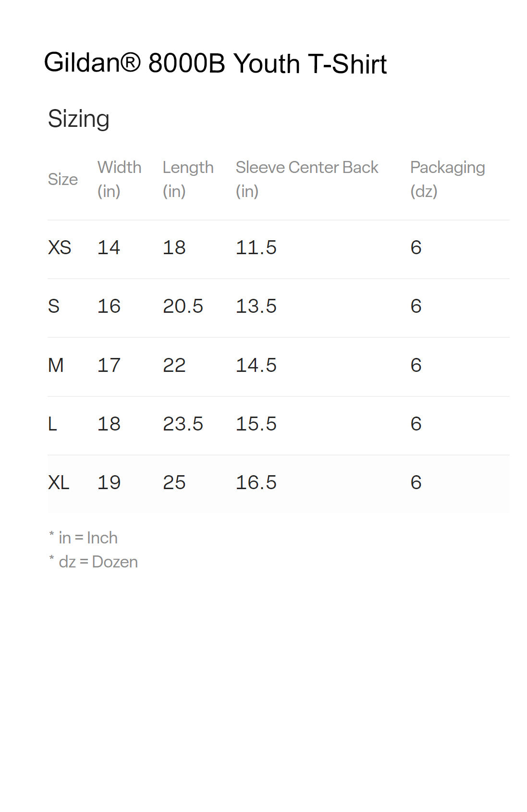Select the XS size row label

point(60,247)
